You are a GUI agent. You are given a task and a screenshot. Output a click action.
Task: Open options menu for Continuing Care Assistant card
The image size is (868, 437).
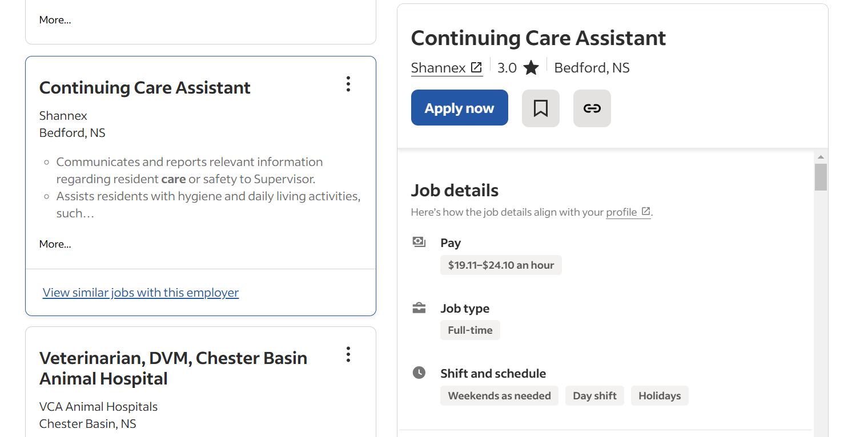point(348,84)
